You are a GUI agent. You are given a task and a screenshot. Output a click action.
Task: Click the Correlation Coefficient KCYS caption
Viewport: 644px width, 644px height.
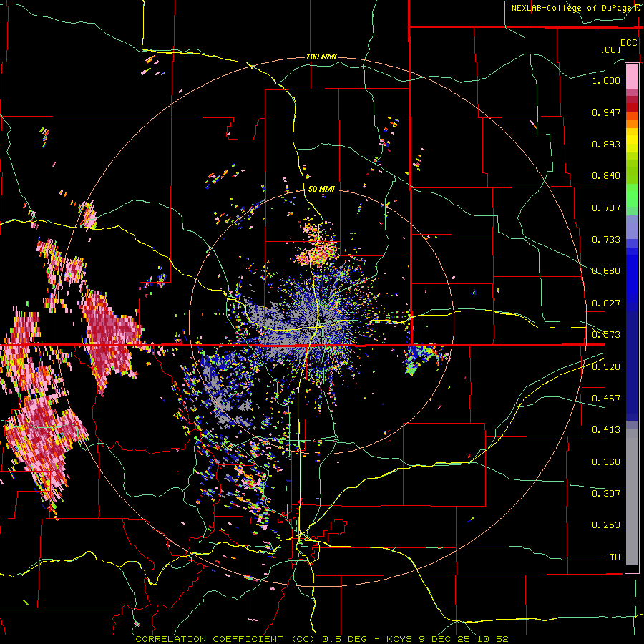tap(322, 639)
